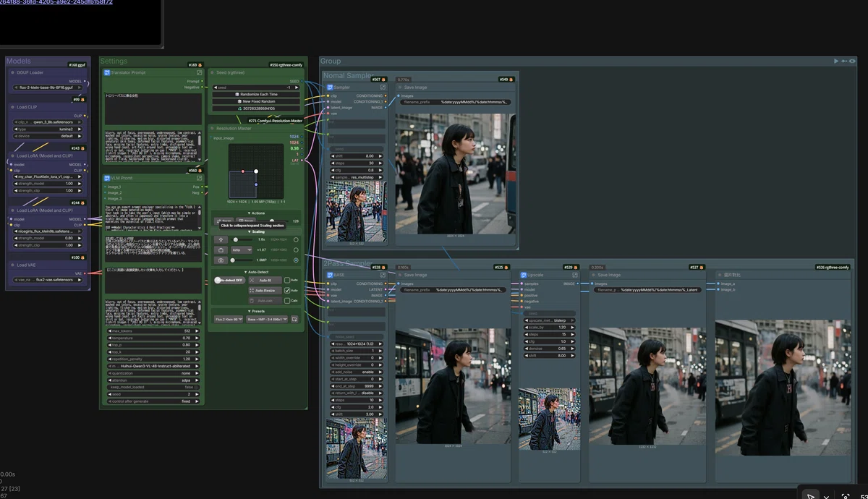The height and width of the screenshot is (499, 868).
Task: Collapse Save Image node #525 via its dot
Action: [x=399, y=275]
